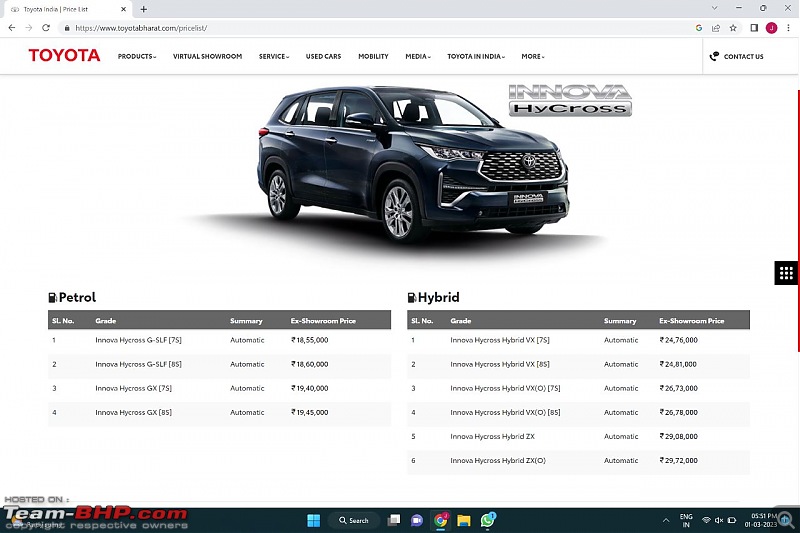Open the browser side panel
Viewport: 800px width, 533px height.
[754, 28]
